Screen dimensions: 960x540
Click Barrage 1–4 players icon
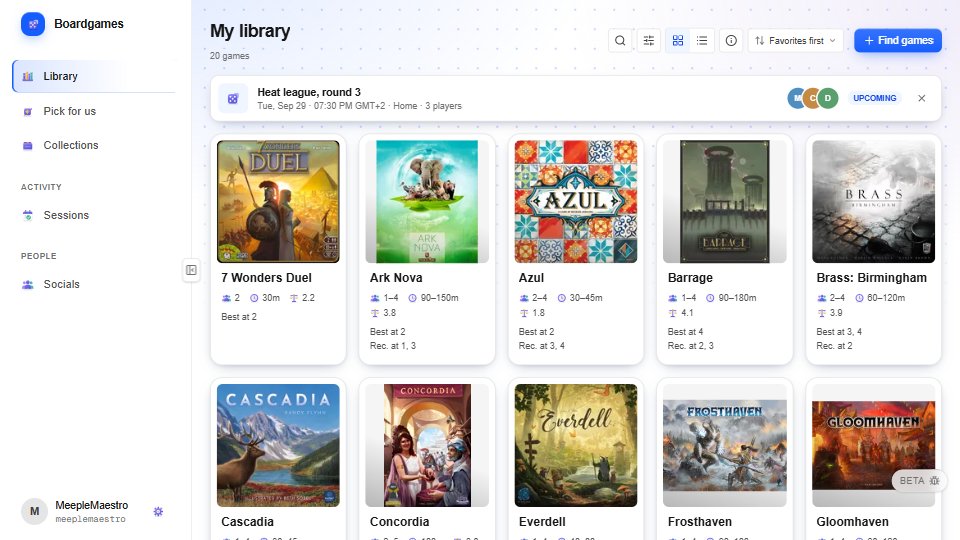pos(673,298)
